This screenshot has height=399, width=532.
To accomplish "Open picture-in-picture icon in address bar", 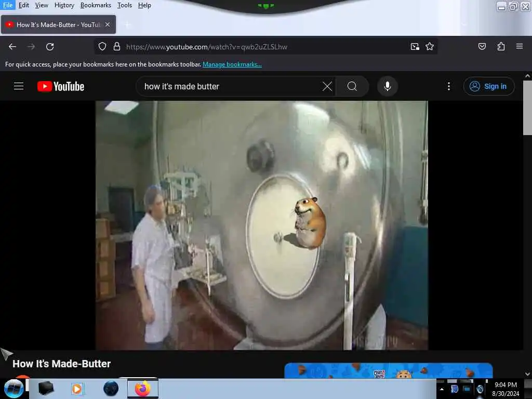I will pyautogui.click(x=415, y=46).
